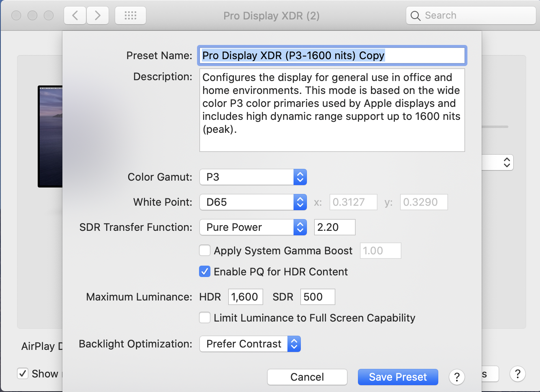The image size is (540, 392).
Task: Click the SDR 500 luminance field
Action: point(318,297)
